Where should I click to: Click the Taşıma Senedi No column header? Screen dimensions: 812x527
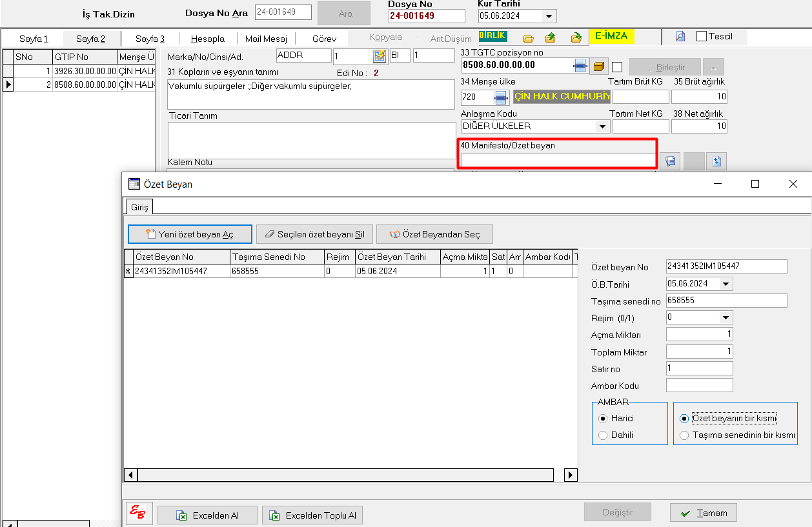point(277,257)
